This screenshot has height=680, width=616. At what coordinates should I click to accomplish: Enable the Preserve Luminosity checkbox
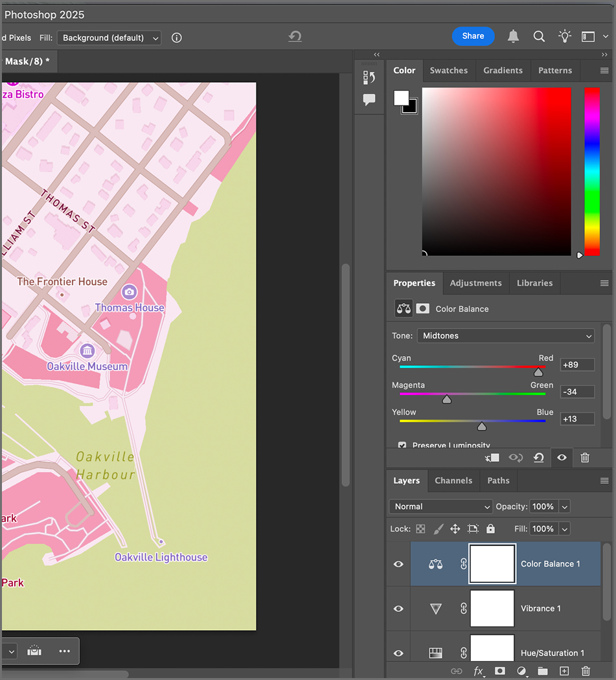tap(402, 445)
